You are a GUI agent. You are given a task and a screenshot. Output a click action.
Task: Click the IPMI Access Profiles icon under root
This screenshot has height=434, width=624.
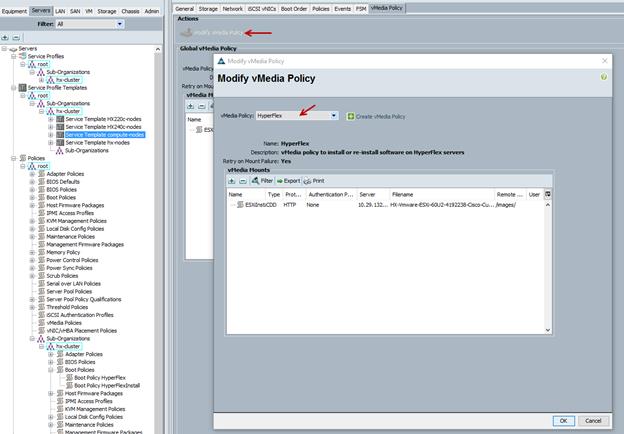[41, 213]
